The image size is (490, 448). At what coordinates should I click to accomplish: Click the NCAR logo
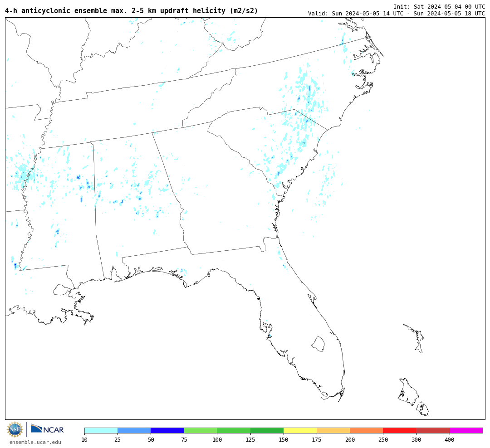[x=47, y=429]
